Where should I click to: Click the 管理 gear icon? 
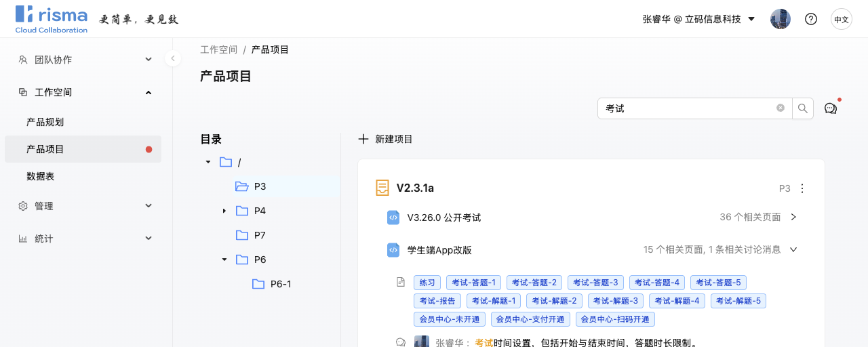(23, 206)
